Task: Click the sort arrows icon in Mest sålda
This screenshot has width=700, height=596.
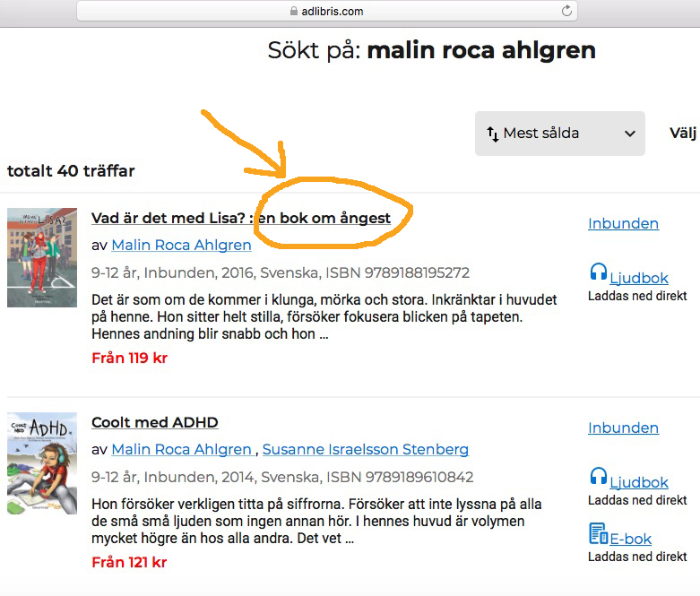Action: (492, 134)
